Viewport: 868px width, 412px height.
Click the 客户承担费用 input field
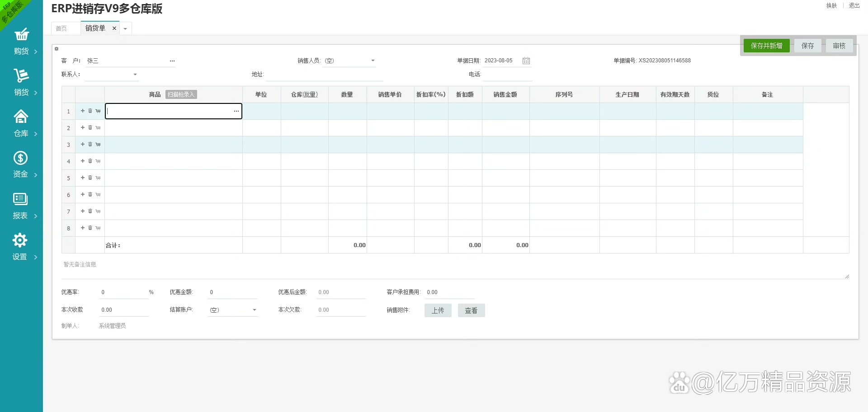coord(449,292)
